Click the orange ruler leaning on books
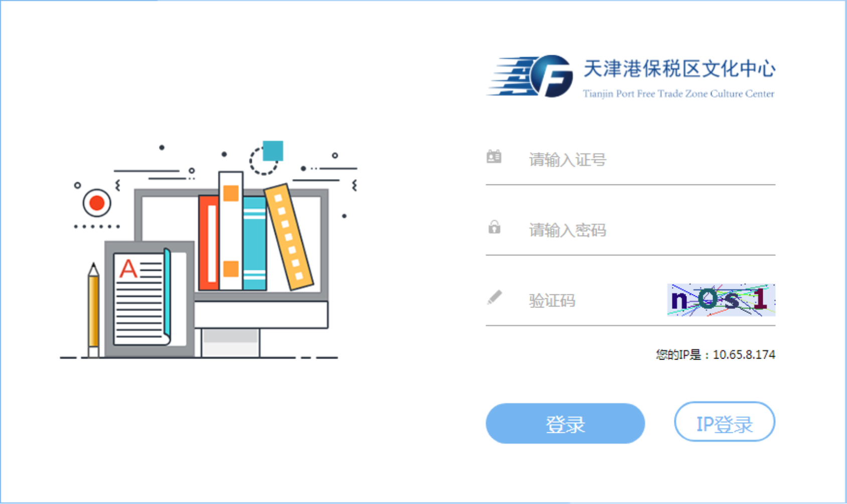847x504 pixels. coord(289,237)
